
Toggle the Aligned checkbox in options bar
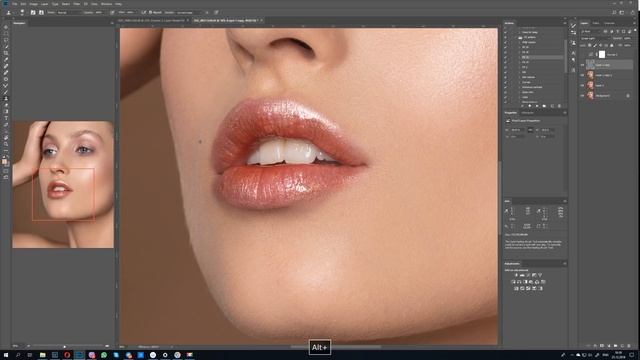click(x=150, y=13)
